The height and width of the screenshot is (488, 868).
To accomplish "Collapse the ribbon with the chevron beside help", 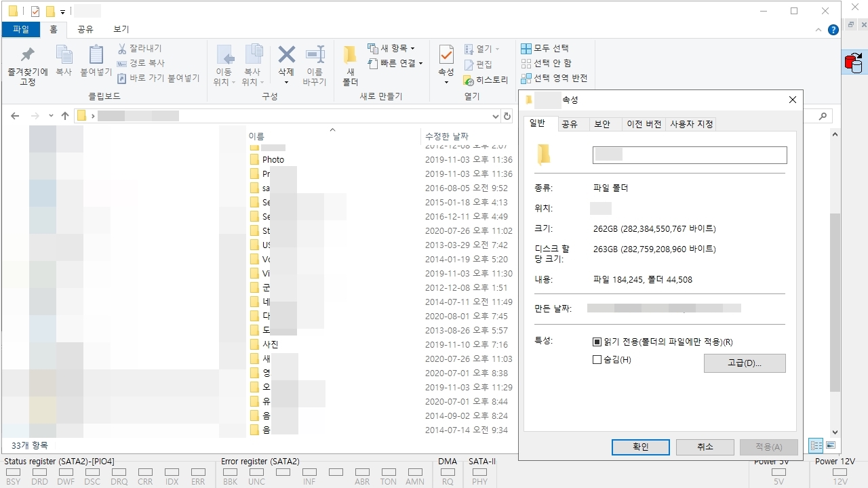I will 819,30.
